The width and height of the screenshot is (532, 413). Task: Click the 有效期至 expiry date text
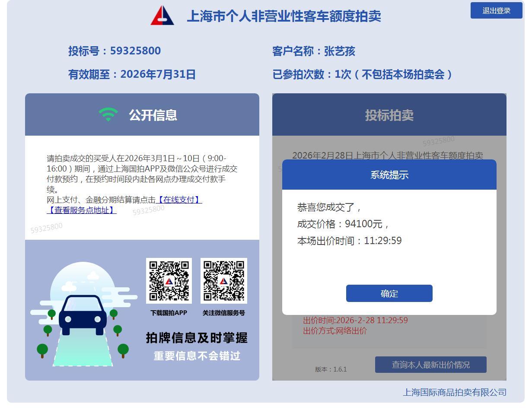(132, 74)
